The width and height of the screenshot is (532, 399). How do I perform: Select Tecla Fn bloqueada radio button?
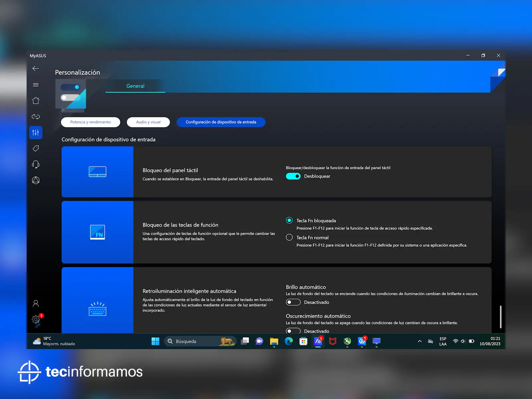(x=289, y=220)
